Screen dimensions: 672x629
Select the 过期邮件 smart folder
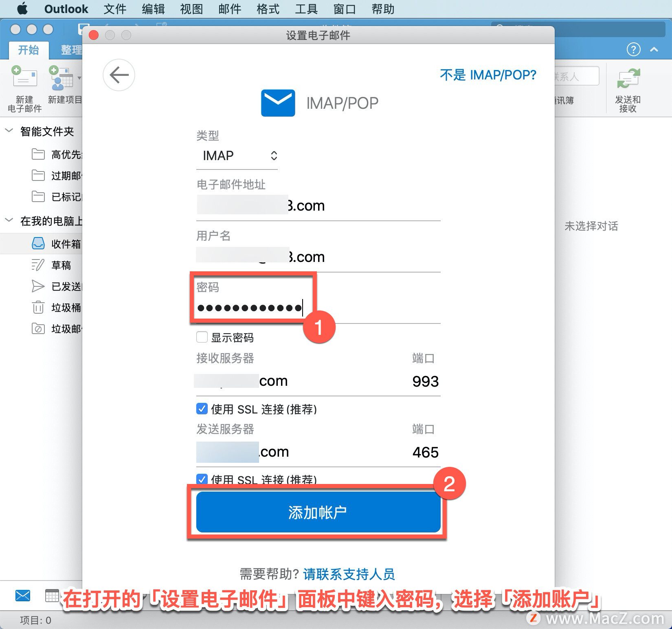point(41,176)
